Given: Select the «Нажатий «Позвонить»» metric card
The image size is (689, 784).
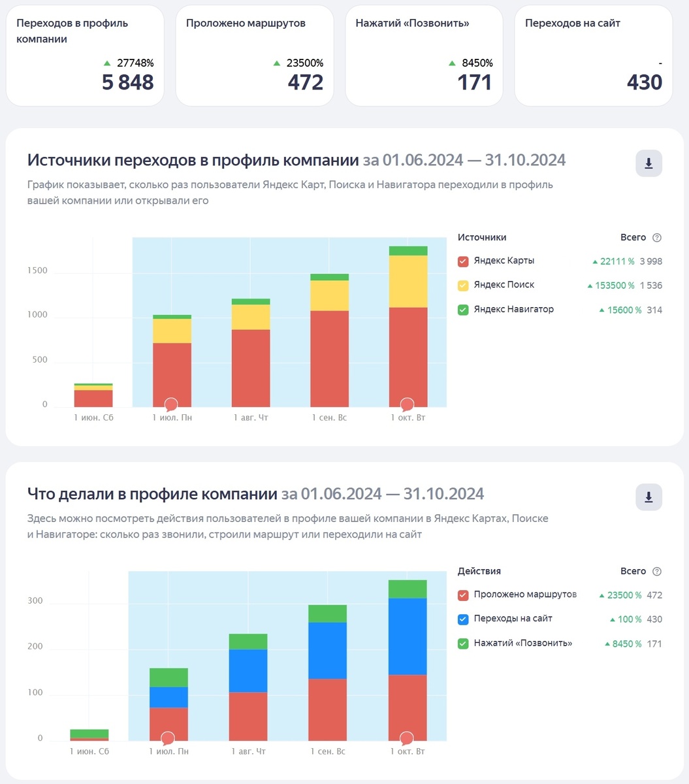Looking at the screenshot, I should pyautogui.click(x=424, y=56).
